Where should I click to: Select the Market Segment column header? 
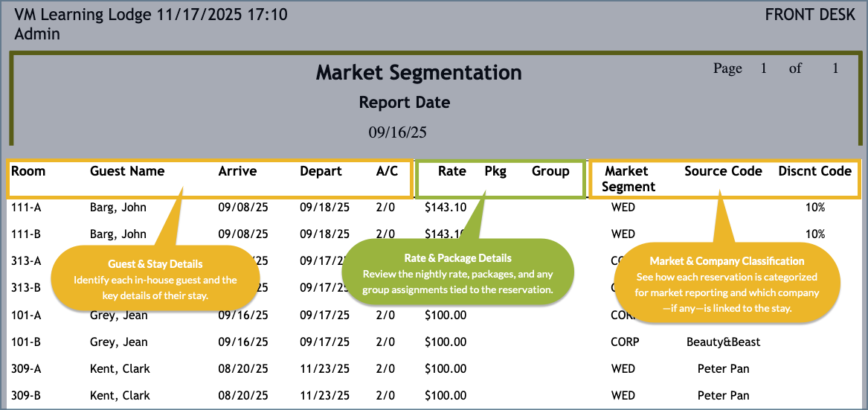click(627, 179)
